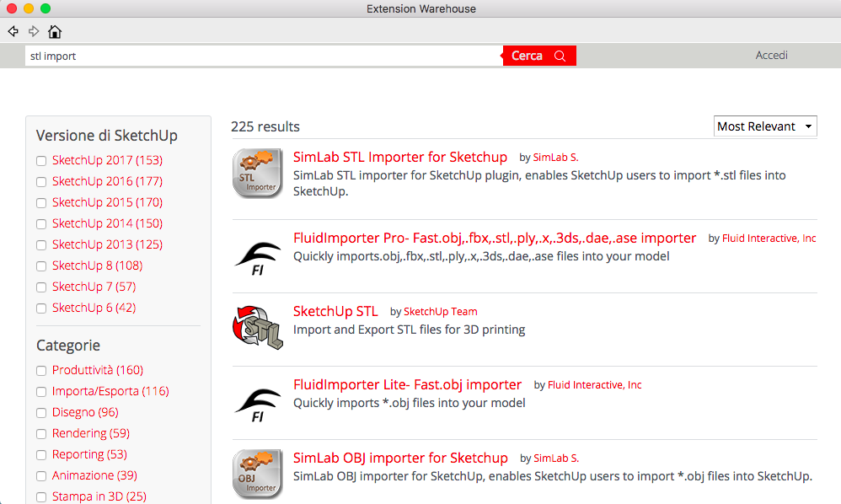Open the SketchUp STL title link
This screenshot has width=841, height=504.
coord(335,312)
